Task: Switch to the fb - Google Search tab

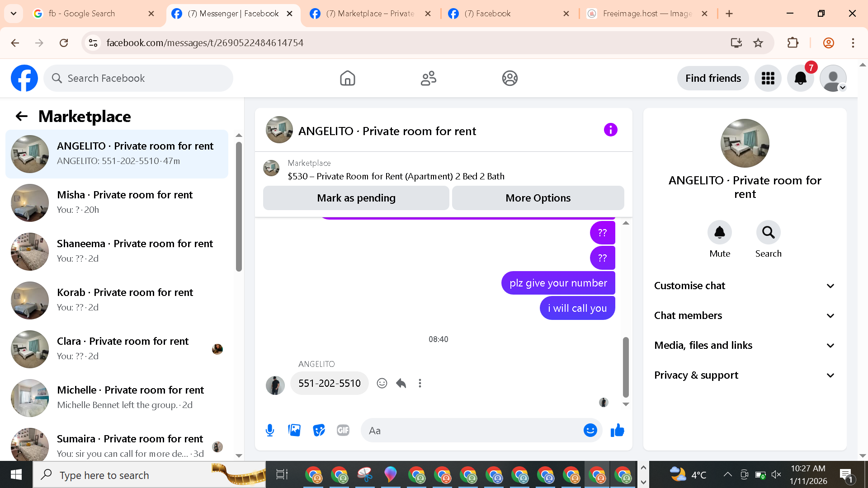Action: coord(94,14)
